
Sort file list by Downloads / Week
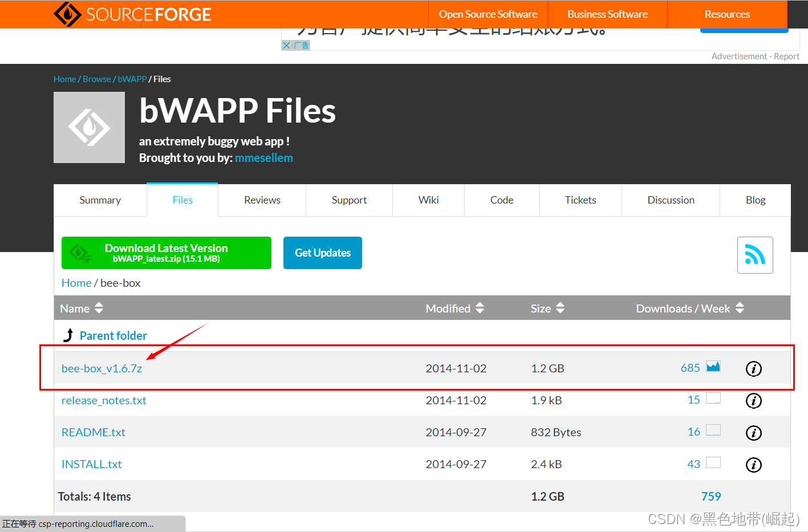(690, 308)
